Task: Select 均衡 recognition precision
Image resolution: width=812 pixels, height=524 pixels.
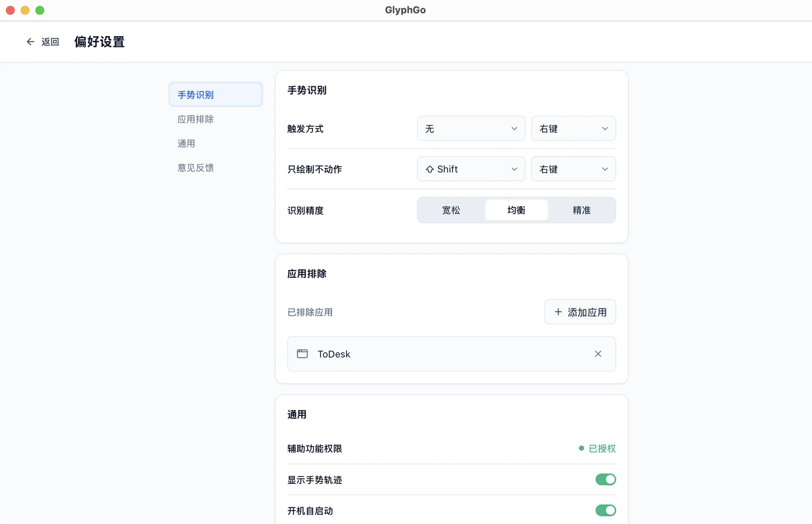Action: click(517, 210)
